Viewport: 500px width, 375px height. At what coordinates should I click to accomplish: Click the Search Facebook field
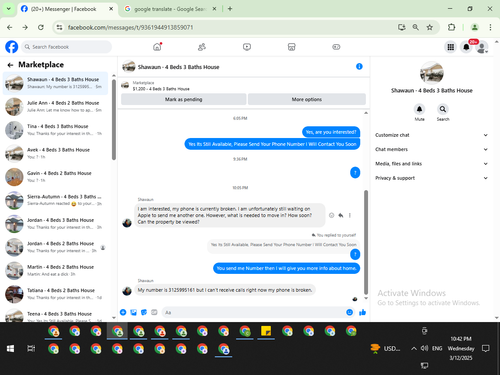pos(67,47)
